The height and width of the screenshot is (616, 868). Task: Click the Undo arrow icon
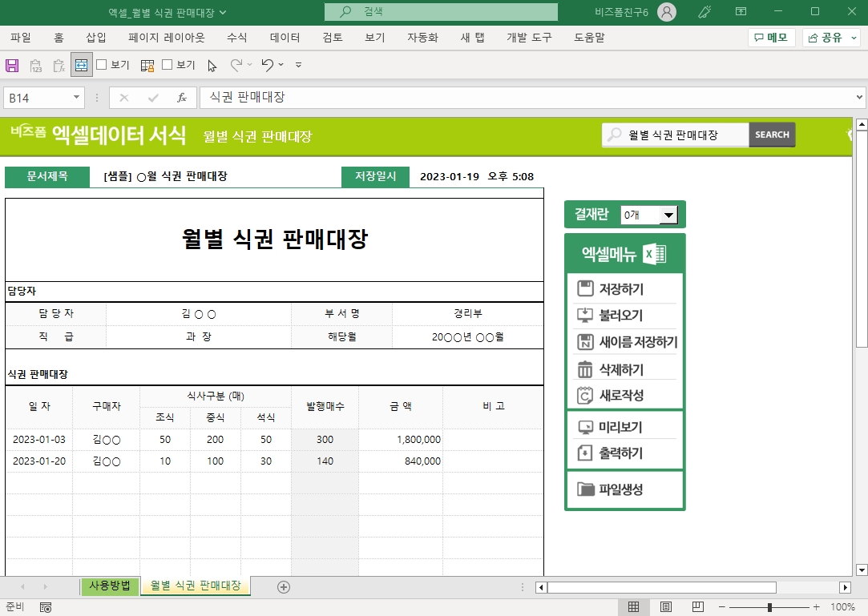click(x=268, y=65)
